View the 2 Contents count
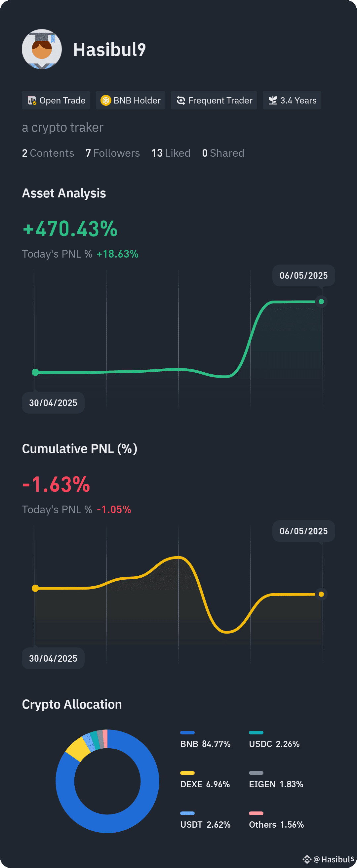Image resolution: width=357 pixels, height=868 pixels. (x=48, y=153)
